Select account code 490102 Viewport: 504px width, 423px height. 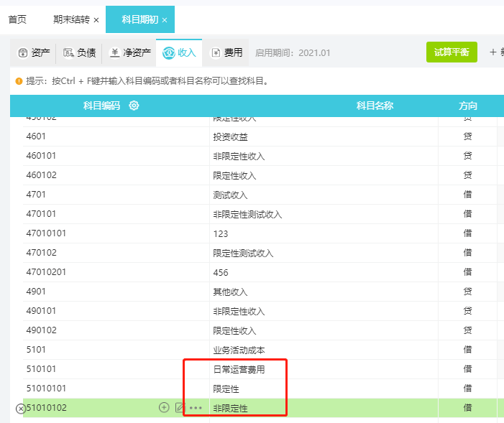pos(42,330)
